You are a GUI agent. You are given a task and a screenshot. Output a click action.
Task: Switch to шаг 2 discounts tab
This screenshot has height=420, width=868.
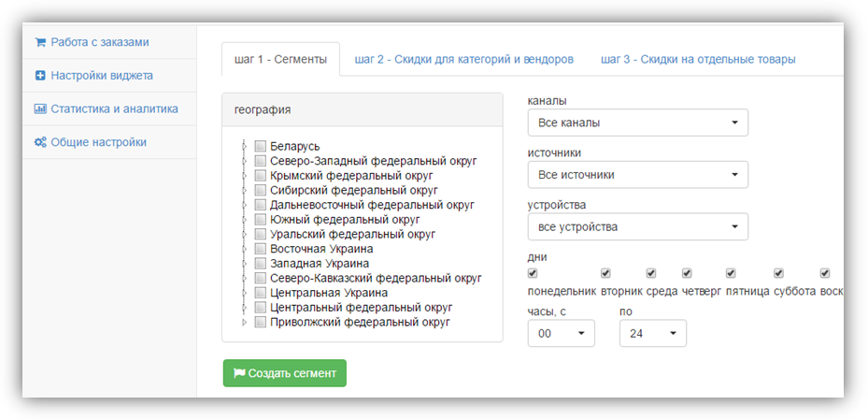click(x=463, y=60)
